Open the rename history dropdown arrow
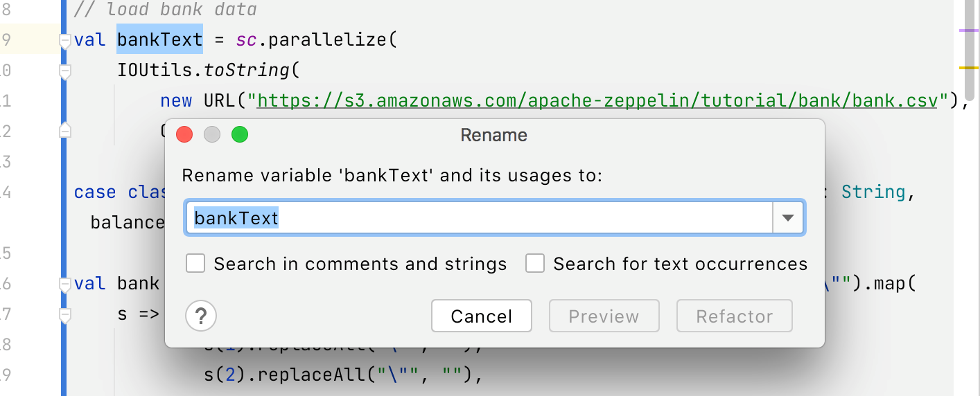 [787, 218]
